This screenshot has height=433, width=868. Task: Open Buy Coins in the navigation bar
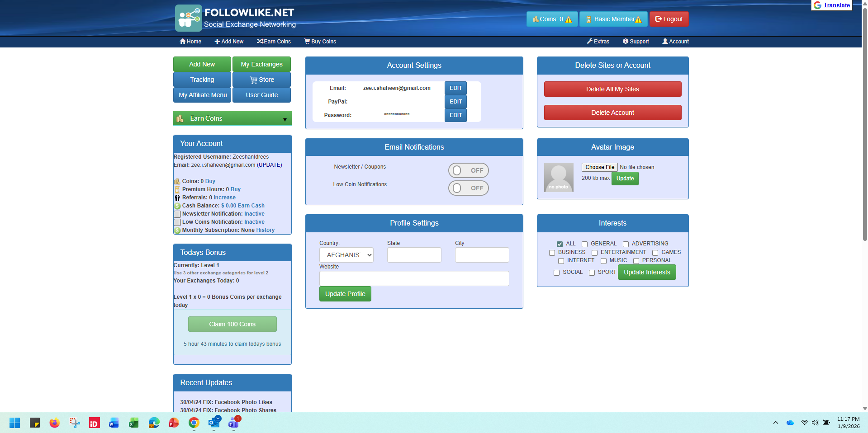(320, 42)
